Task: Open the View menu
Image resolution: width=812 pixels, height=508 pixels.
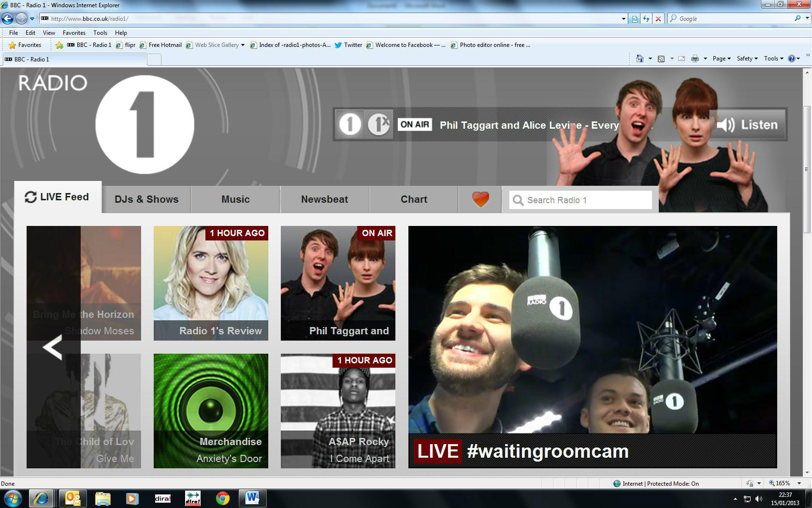Action: (x=49, y=33)
